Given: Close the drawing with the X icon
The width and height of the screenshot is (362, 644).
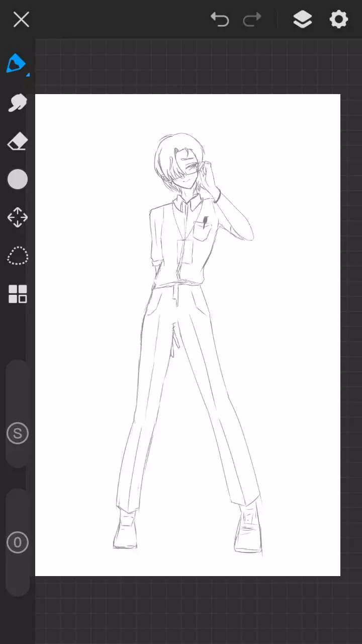Looking at the screenshot, I should (x=21, y=20).
